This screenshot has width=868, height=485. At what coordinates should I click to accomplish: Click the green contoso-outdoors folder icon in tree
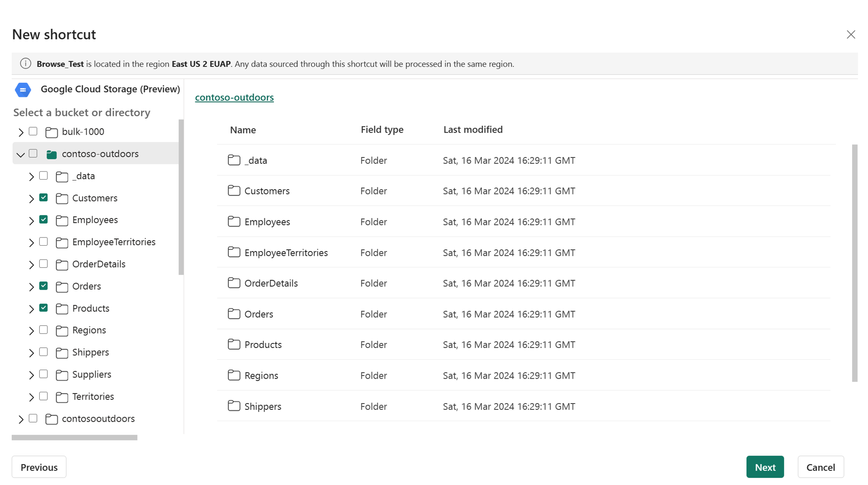click(52, 155)
